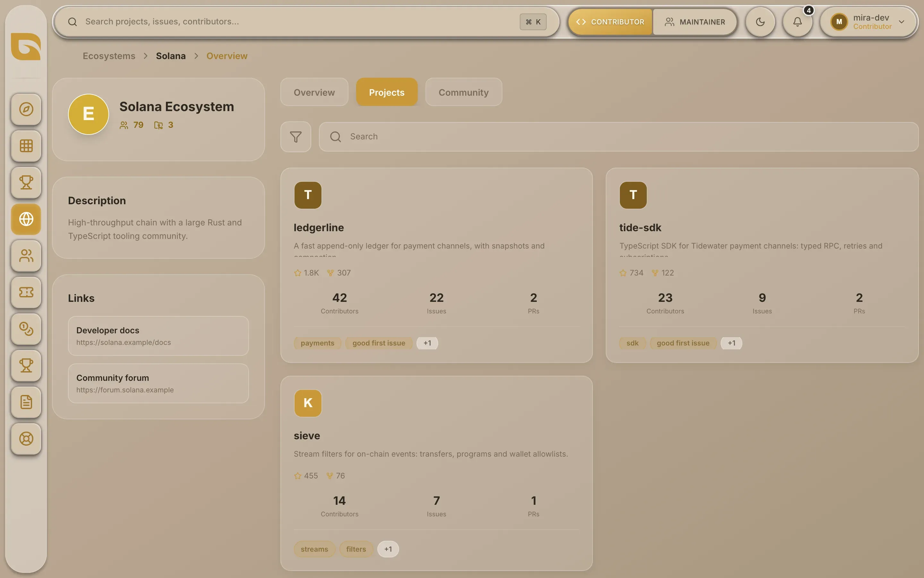This screenshot has width=924, height=578.
Task: Click the sdk tag on tide-sdk
Action: coord(632,343)
